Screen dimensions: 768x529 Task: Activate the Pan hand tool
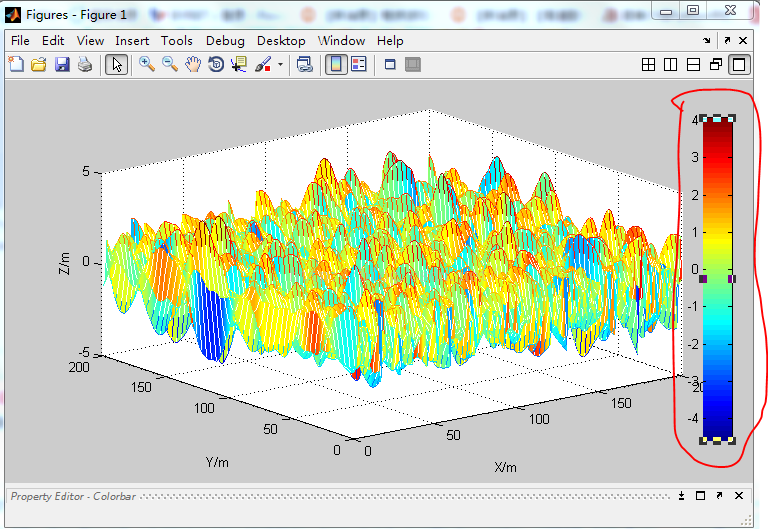click(192, 65)
